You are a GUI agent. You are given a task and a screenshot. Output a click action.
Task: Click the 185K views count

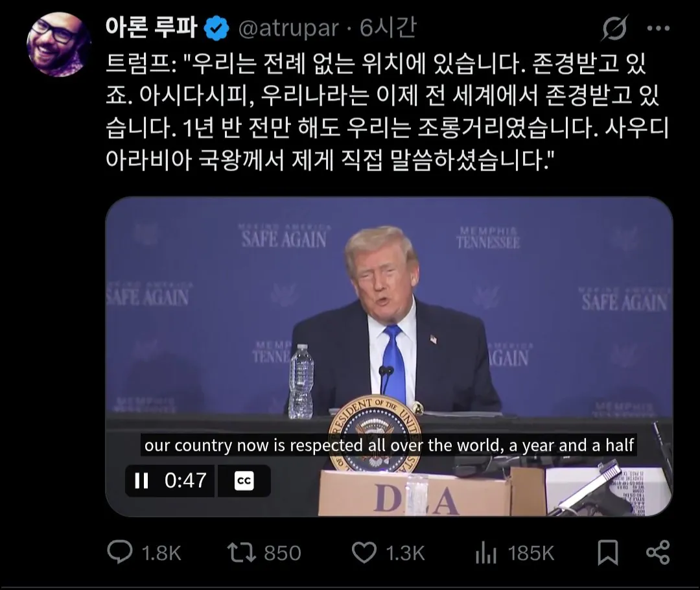point(531,554)
